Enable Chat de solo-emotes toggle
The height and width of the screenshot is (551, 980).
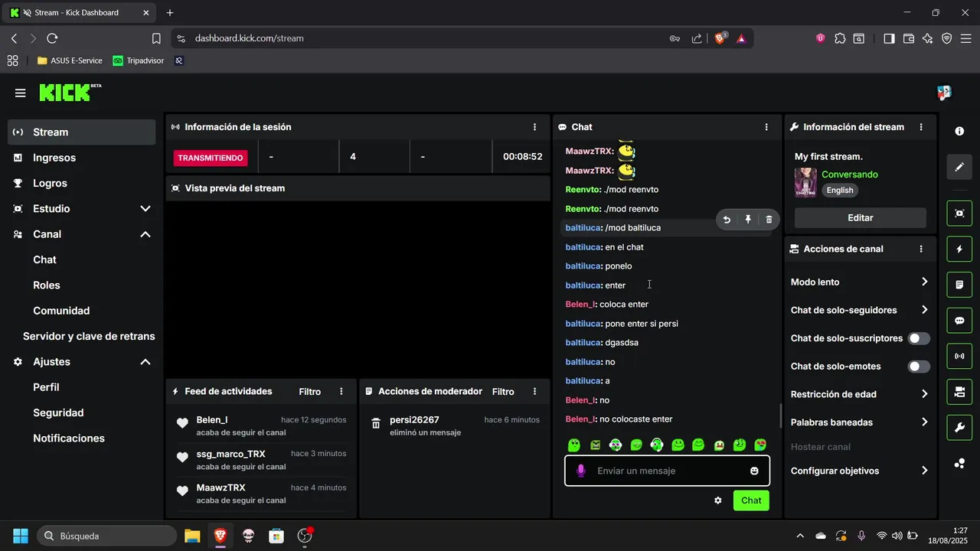pyautogui.click(x=919, y=367)
